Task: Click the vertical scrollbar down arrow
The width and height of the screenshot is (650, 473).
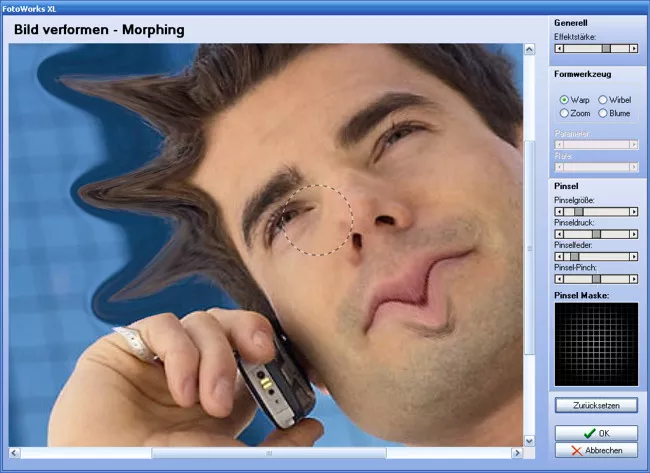Action: pos(529,439)
